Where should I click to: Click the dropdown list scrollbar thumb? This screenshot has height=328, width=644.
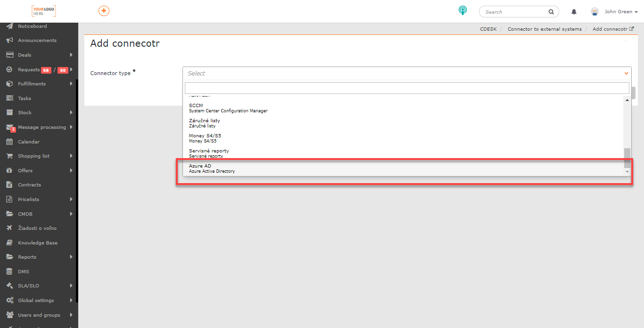pyautogui.click(x=627, y=158)
